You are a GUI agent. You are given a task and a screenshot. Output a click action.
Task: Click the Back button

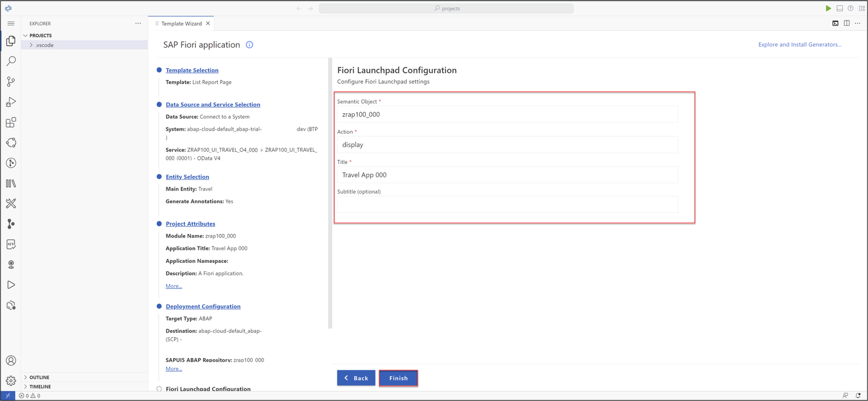coord(356,378)
